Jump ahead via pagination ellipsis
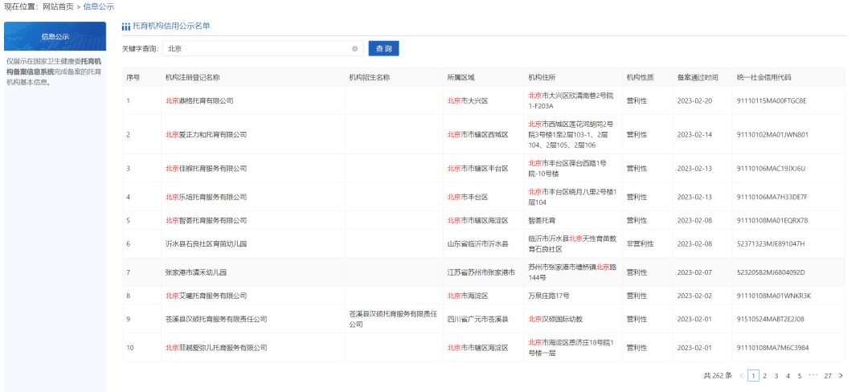868x392 pixels. click(813, 375)
